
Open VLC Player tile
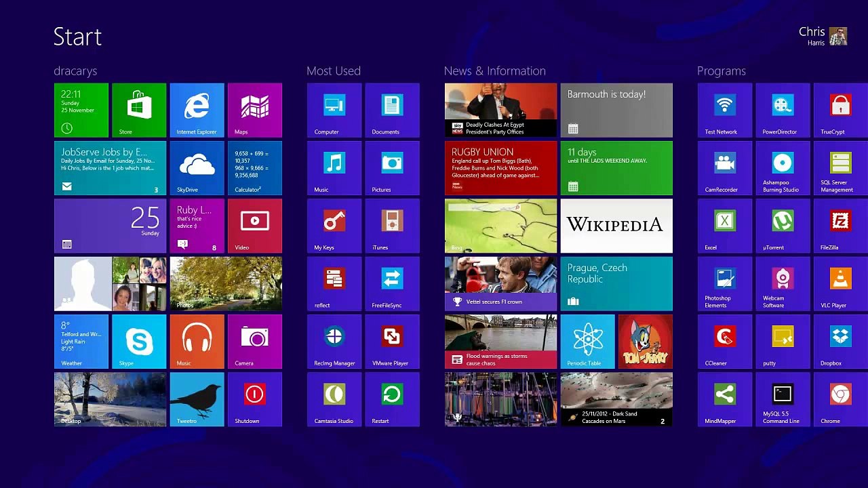click(841, 284)
